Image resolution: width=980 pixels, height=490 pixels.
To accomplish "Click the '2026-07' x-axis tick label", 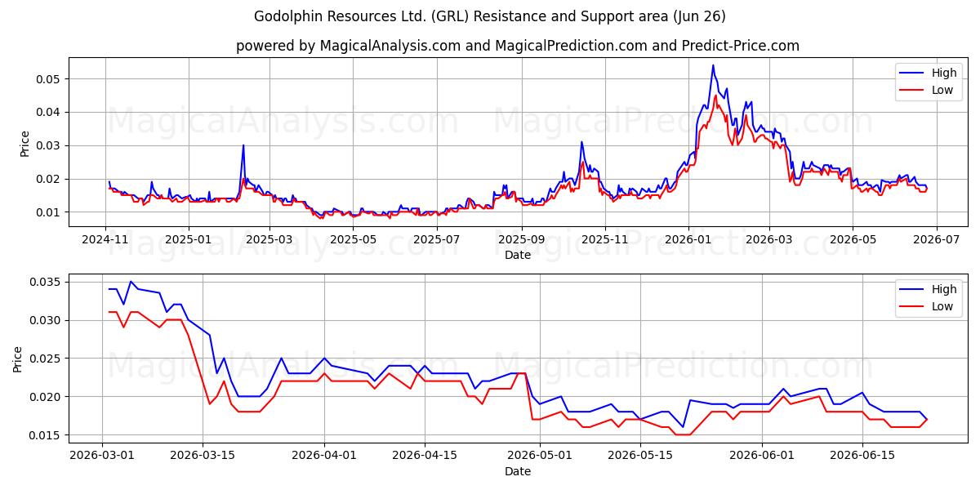I will (935, 239).
